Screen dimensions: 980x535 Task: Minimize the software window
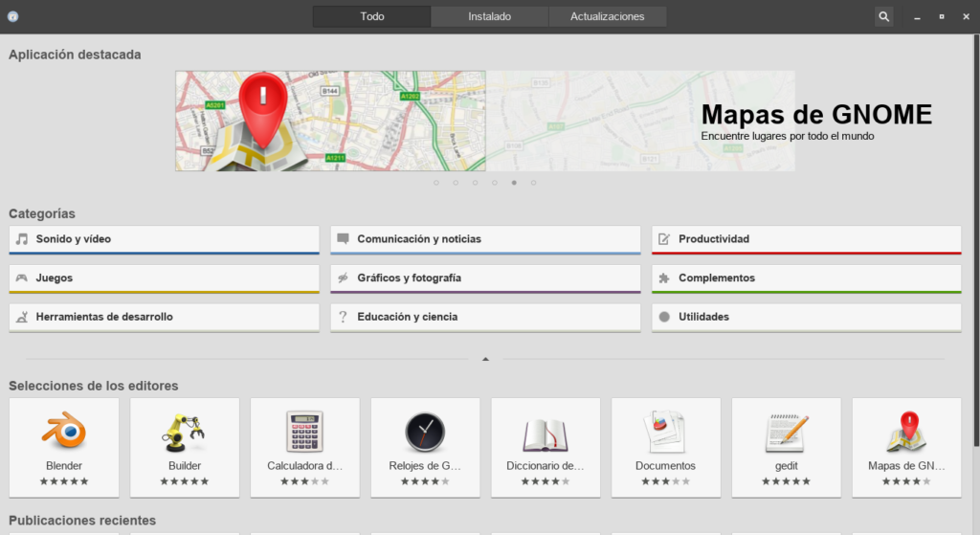(x=917, y=17)
